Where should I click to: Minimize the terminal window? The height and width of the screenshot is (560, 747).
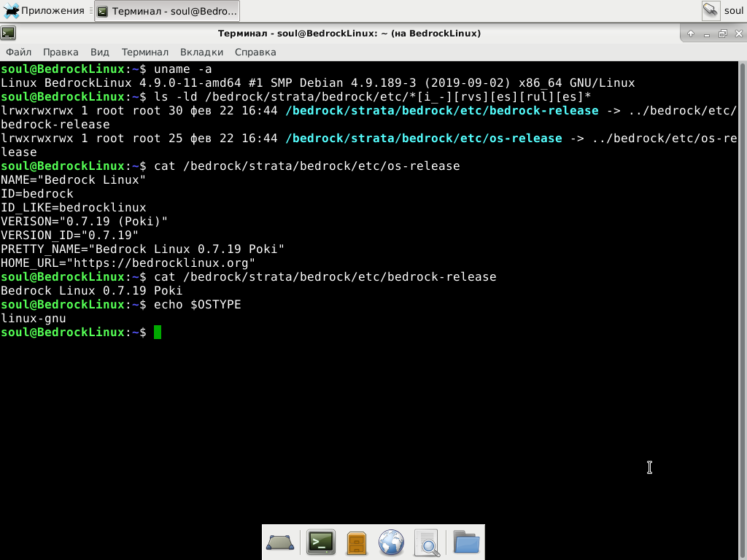706,34
